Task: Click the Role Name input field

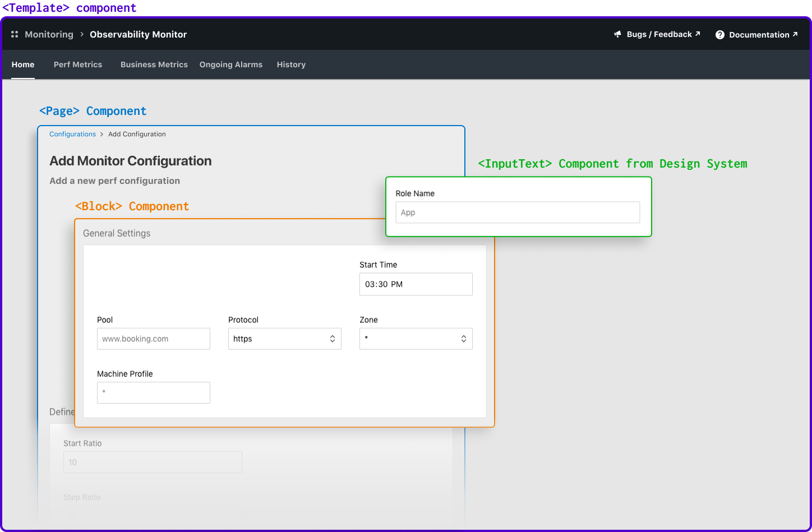Action: coord(518,212)
